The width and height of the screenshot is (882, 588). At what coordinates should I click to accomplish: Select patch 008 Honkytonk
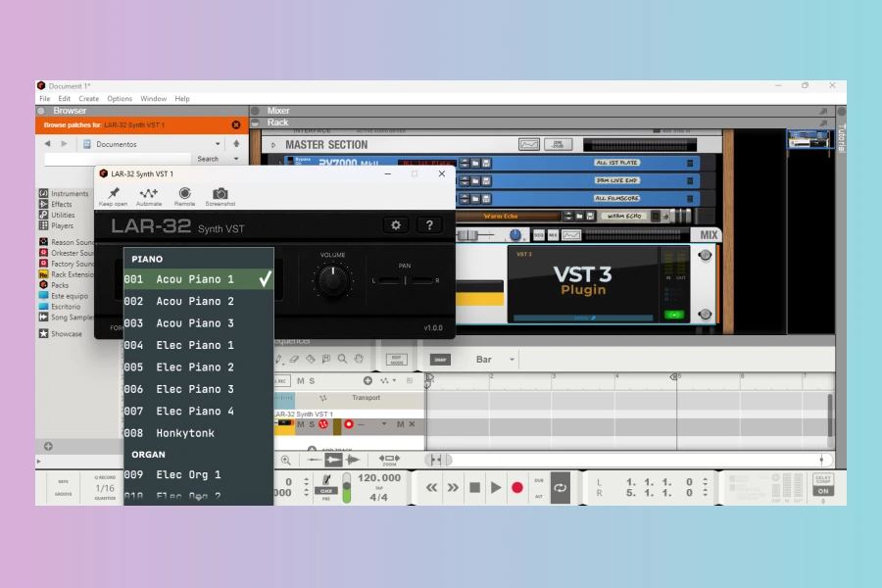(x=199, y=433)
